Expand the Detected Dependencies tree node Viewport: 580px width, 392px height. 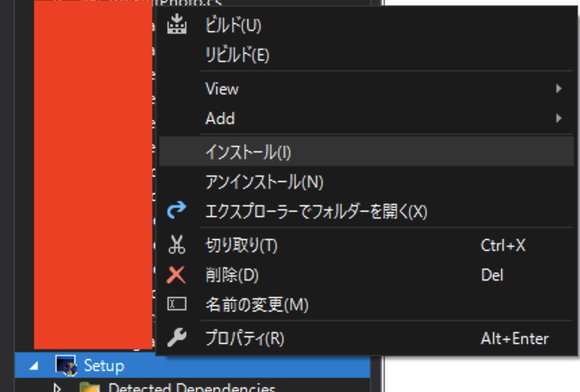point(57,387)
